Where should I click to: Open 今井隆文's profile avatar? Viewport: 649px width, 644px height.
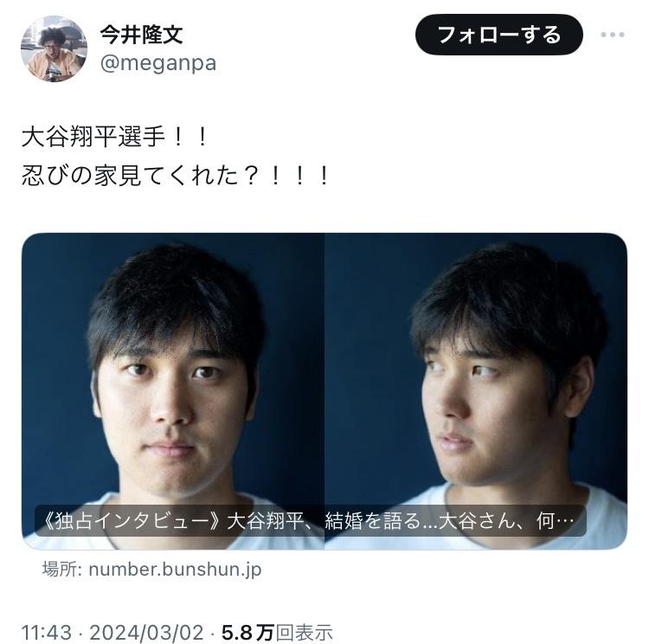[x=55, y=48]
